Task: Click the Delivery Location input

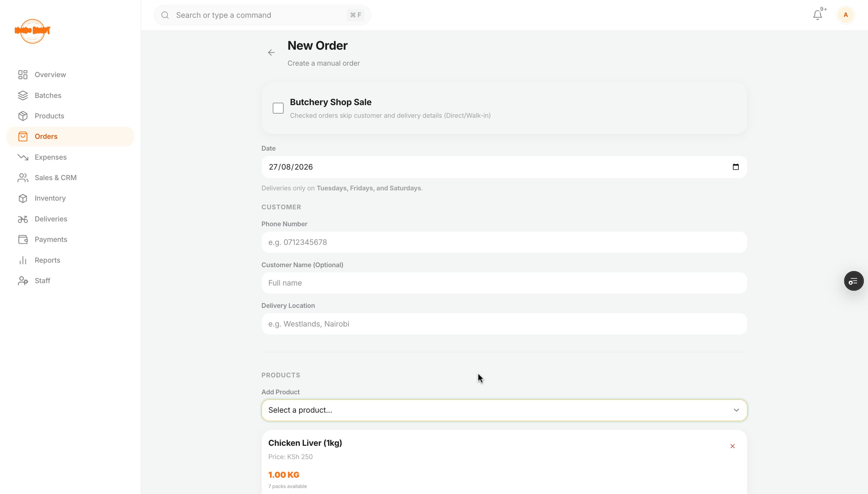Action: coord(504,324)
